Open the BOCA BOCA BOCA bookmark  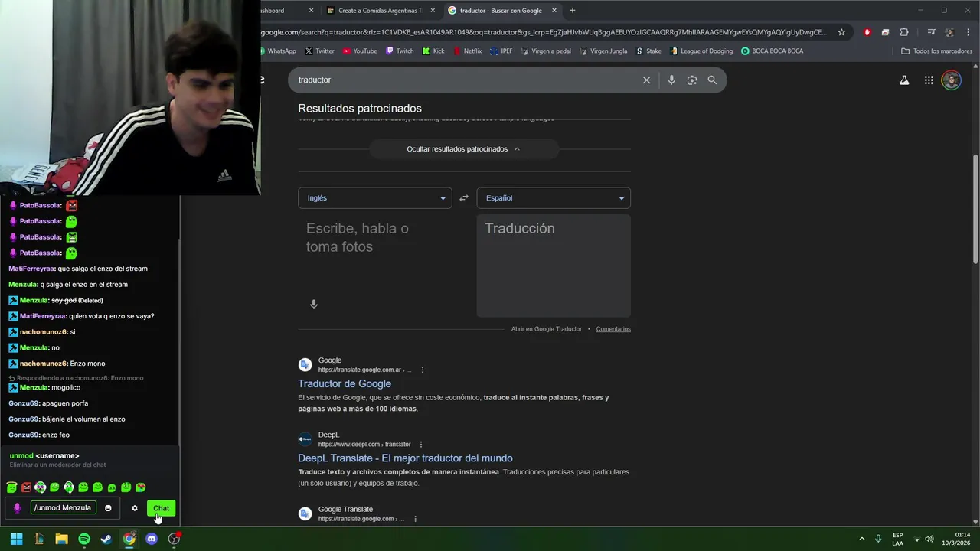(x=772, y=51)
